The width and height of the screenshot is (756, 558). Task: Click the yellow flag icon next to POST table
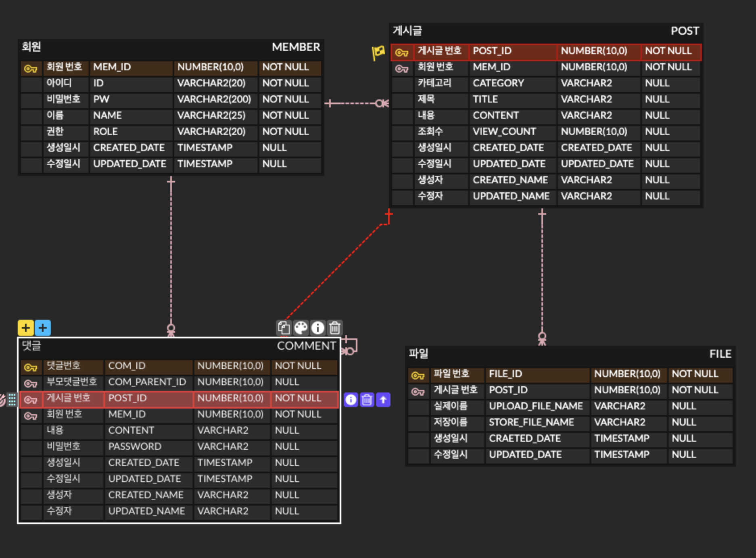click(378, 52)
